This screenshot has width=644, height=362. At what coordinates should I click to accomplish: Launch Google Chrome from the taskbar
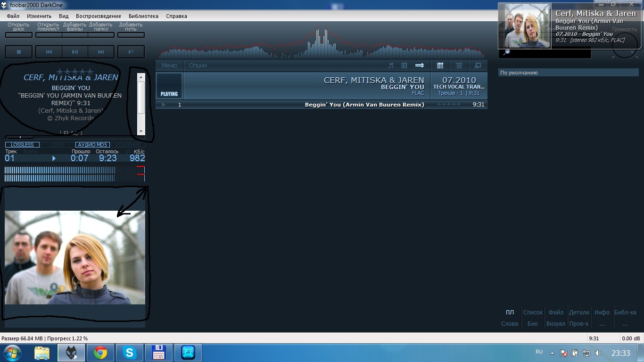pyautogui.click(x=100, y=353)
